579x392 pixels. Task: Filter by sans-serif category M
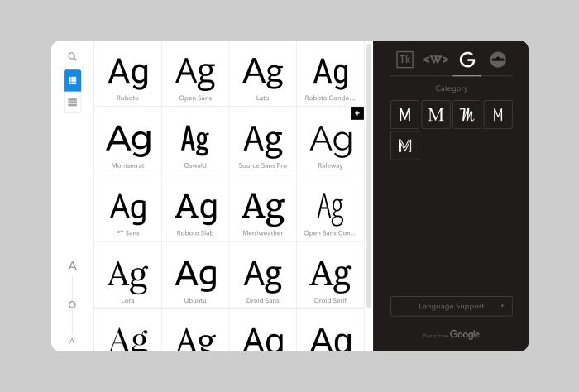(x=404, y=114)
